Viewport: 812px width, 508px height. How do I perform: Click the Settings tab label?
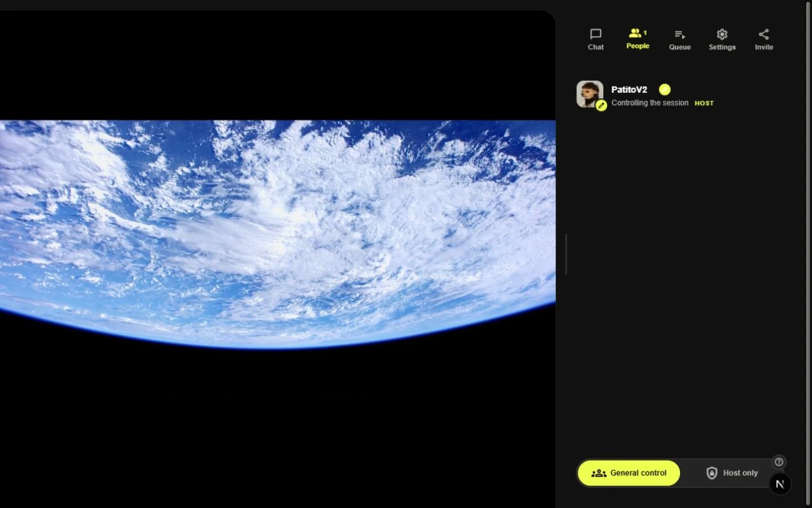tap(722, 47)
